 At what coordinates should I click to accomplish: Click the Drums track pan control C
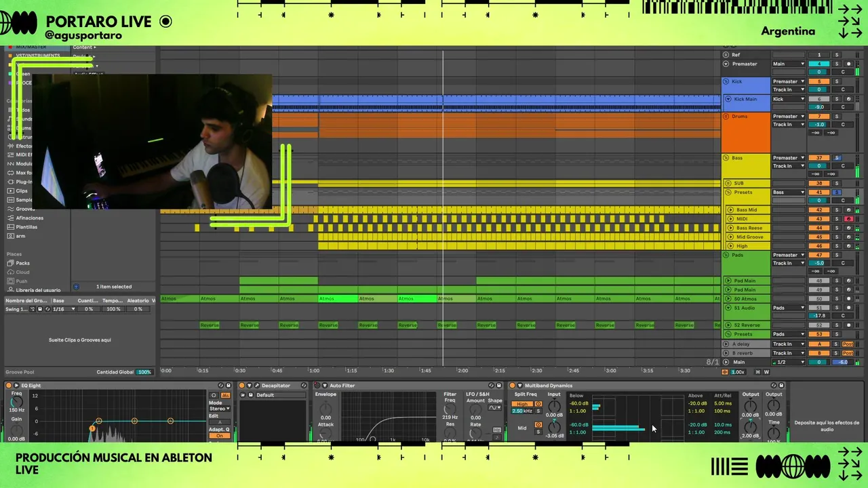pyautogui.click(x=843, y=125)
